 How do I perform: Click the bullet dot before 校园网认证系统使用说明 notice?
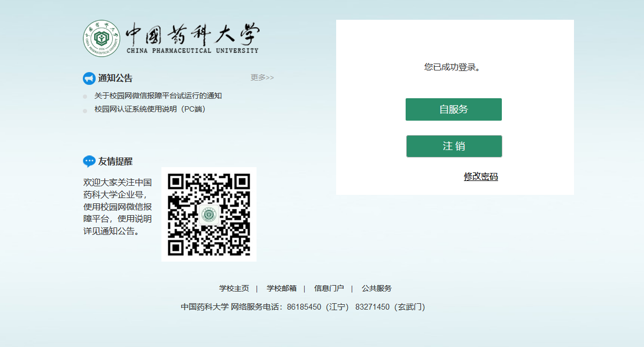click(x=85, y=111)
